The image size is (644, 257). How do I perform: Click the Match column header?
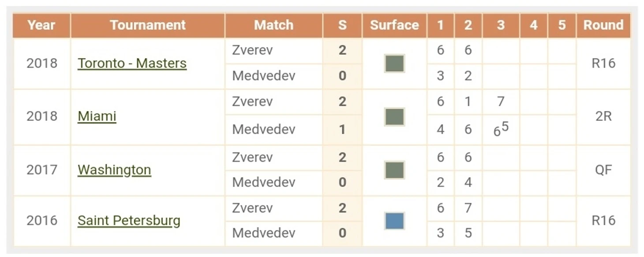(x=274, y=25)
